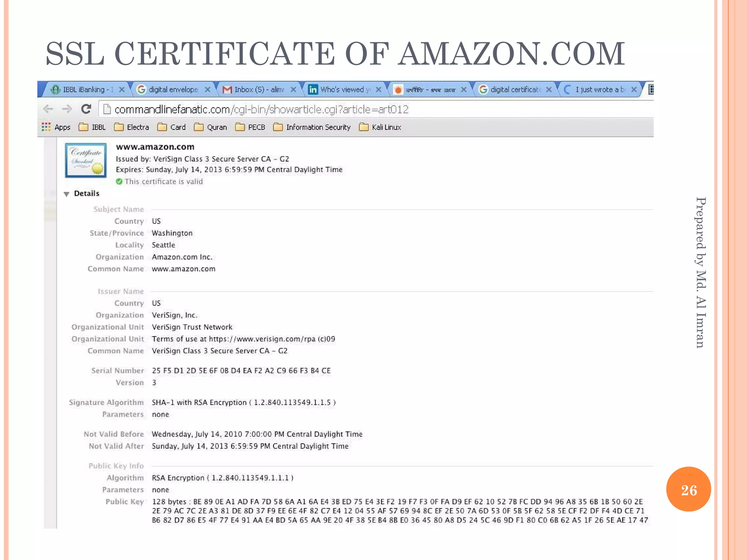This screenshot has height=560, width=747.
Task: Click the Locality value Seattle
Action: [163, 245]
